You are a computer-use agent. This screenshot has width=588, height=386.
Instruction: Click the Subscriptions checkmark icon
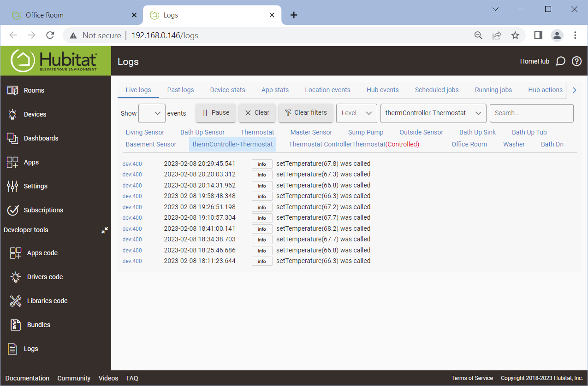coord(12,210)
